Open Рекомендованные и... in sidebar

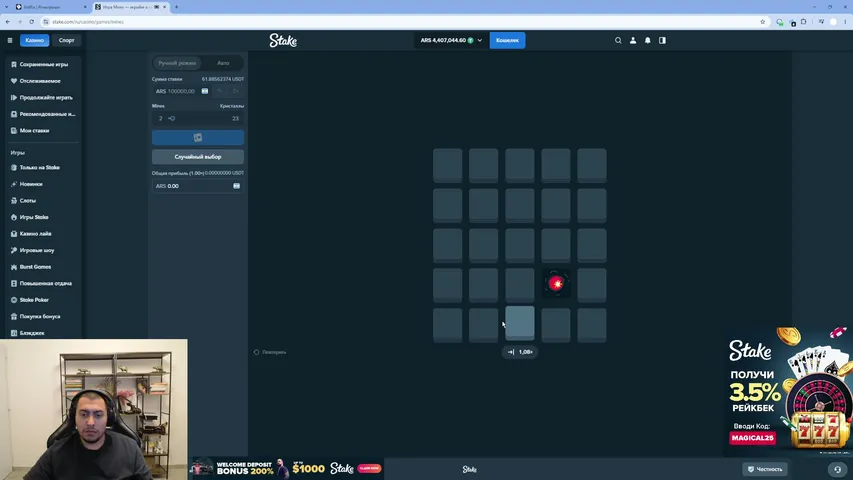[x=47, y=114]
